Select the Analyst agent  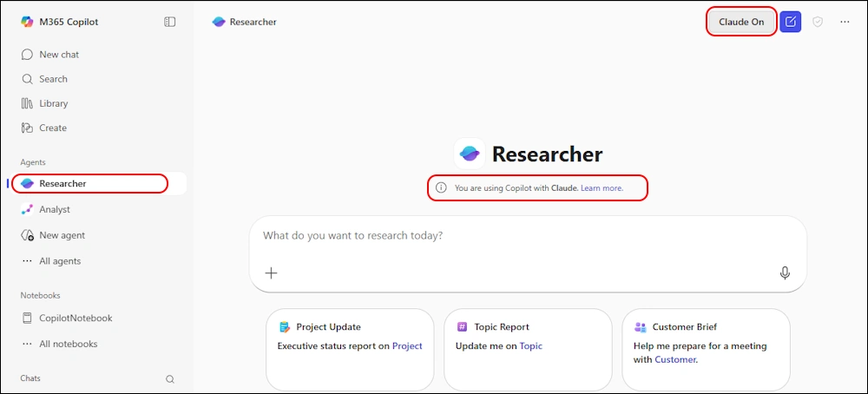54,209
